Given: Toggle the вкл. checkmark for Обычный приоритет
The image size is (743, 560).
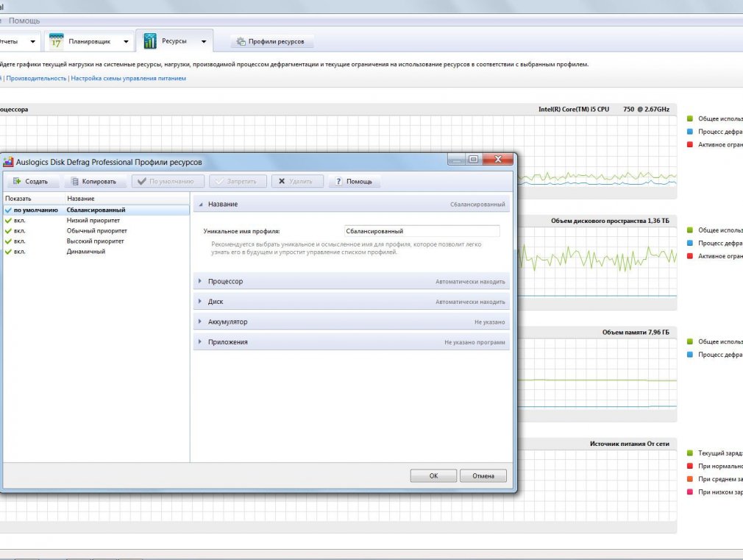Looking at the screenshot, I should coord(8,231).
